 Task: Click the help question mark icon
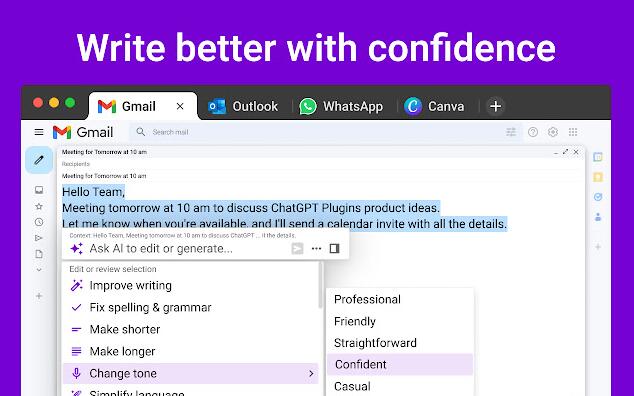[x=533, y=132]
